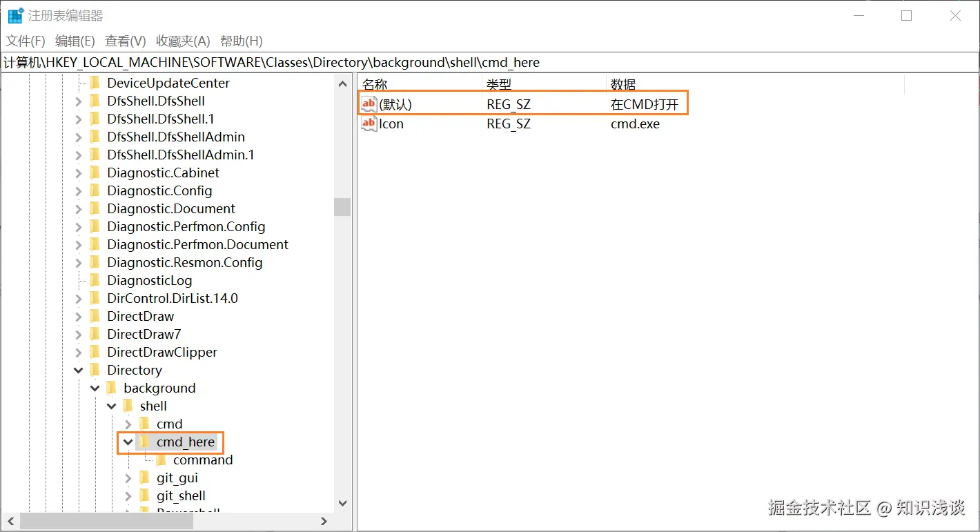
Task: Click the tree vertical scrollbar thumb
Action: pyautogui.click(x=343, y=207)
